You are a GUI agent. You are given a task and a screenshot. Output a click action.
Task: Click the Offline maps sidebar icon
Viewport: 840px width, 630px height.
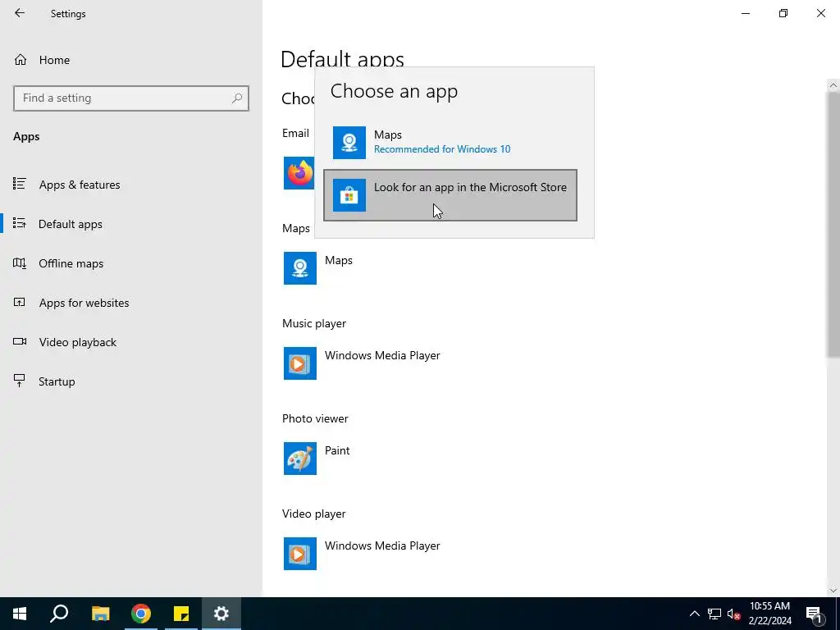[20, 263]
